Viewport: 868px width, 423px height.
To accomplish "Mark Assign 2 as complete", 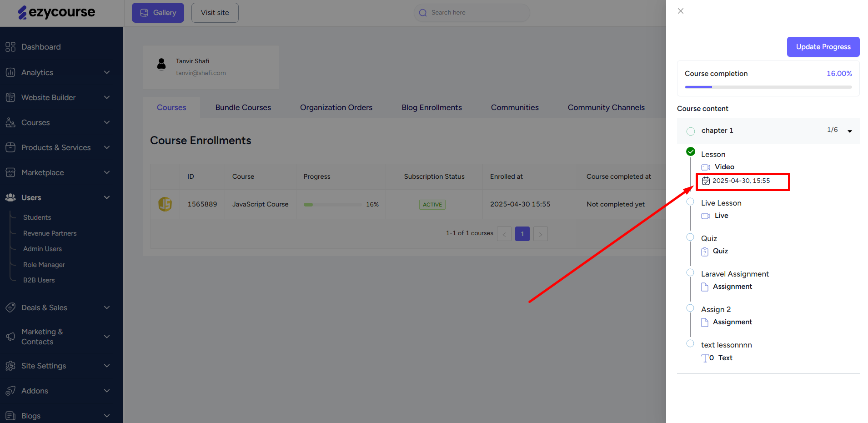I will 690,308.
